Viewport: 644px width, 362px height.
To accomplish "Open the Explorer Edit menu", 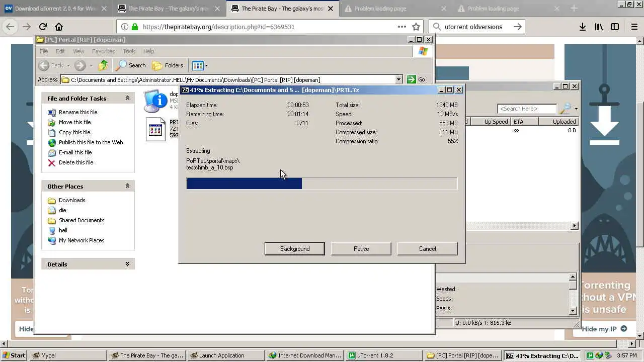I will (60, 51).
